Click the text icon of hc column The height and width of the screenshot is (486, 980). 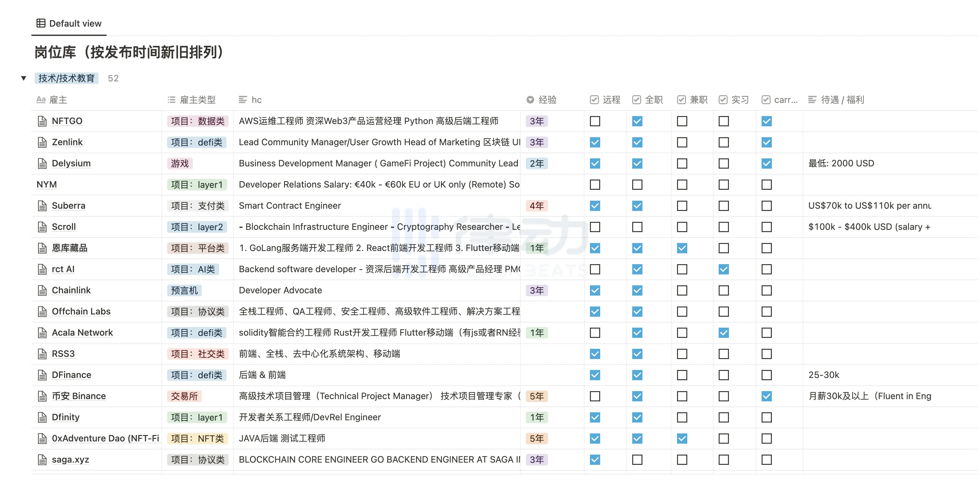(x=243, y=100)
